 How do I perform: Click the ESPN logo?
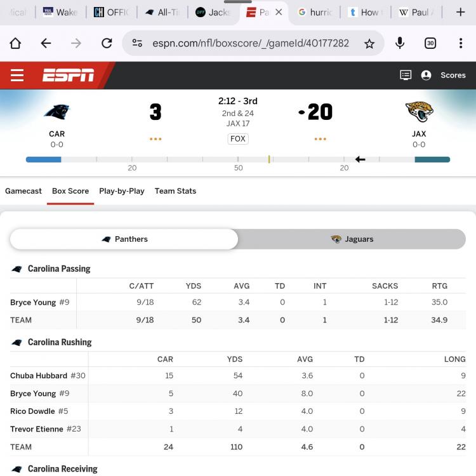[x=69, y=76]
